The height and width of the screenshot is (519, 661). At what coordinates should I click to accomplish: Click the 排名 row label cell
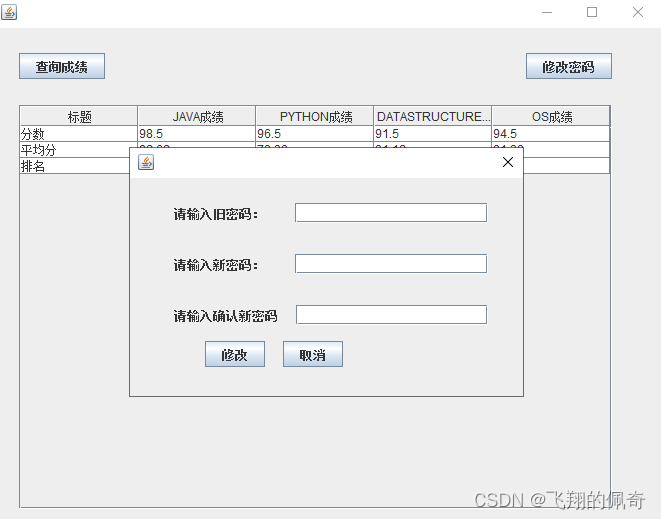point(75,166)
